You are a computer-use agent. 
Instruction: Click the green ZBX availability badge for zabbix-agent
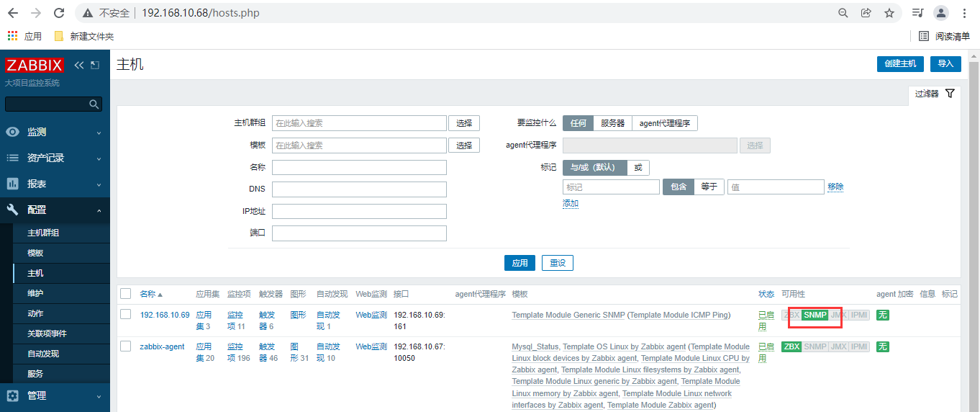click(791, 346)
